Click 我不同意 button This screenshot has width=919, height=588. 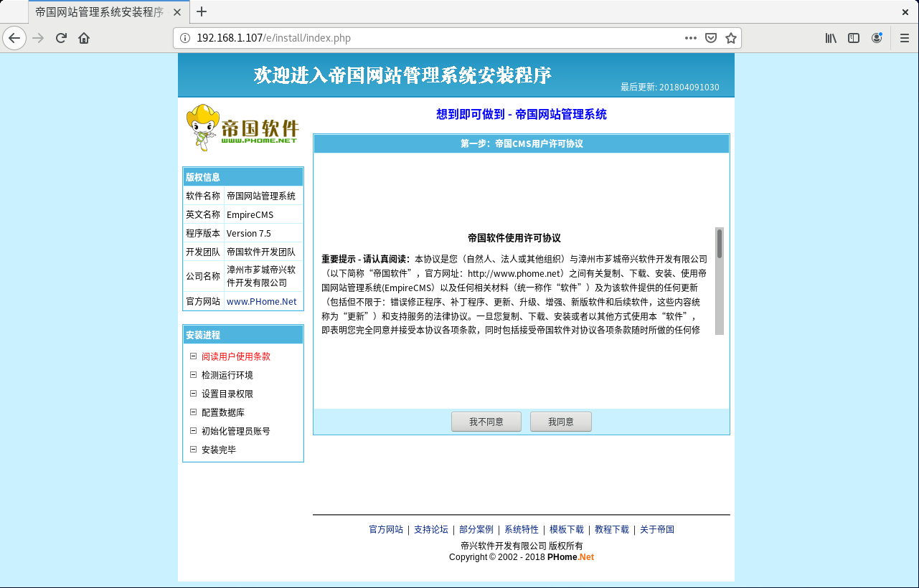(486, 422)
